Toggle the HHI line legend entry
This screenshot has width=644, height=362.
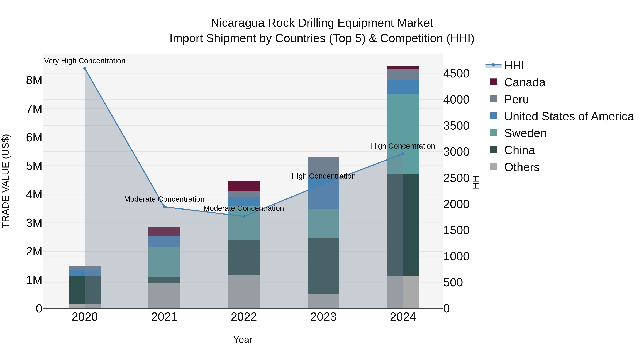(x=504, y=65)
